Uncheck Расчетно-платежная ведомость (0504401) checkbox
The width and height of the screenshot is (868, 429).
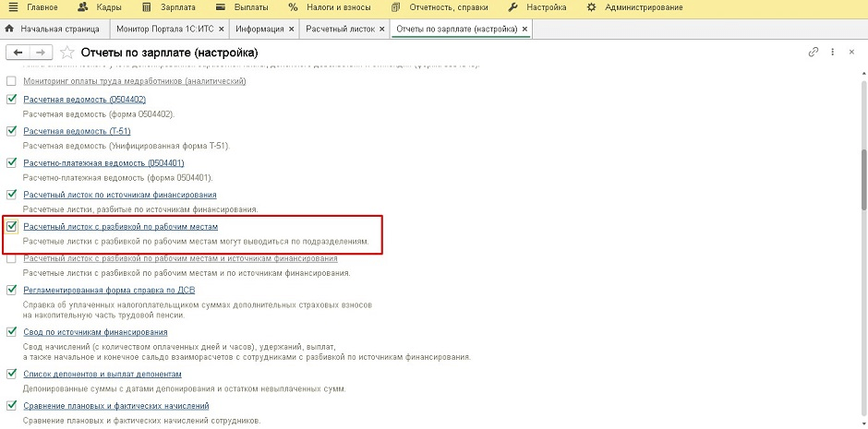click(x=11, y=163)
